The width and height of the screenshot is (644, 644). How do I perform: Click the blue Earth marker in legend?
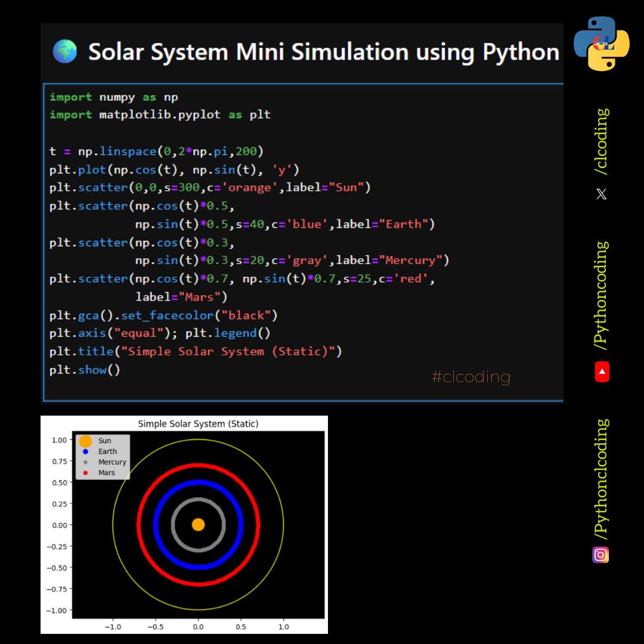85,451
